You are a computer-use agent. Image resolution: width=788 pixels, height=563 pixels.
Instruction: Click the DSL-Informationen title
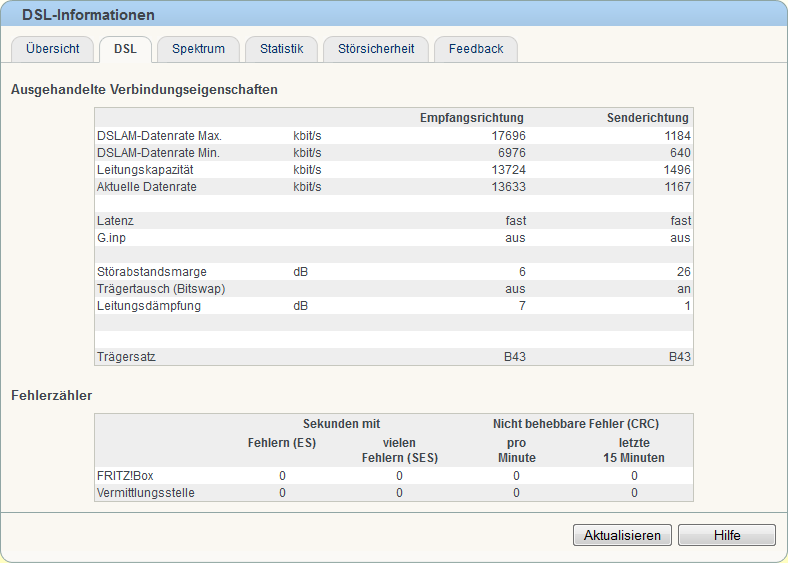(x=88, y=15)
